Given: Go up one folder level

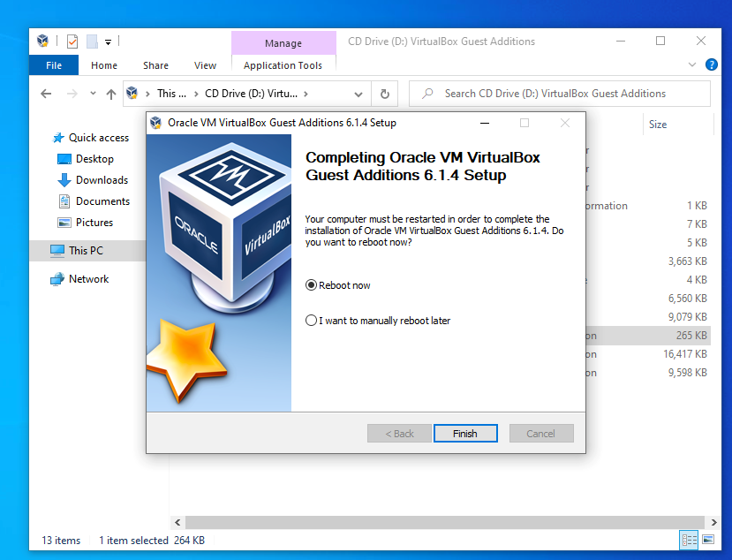Looking at the screenshot, I should click(x=110, y=95).
